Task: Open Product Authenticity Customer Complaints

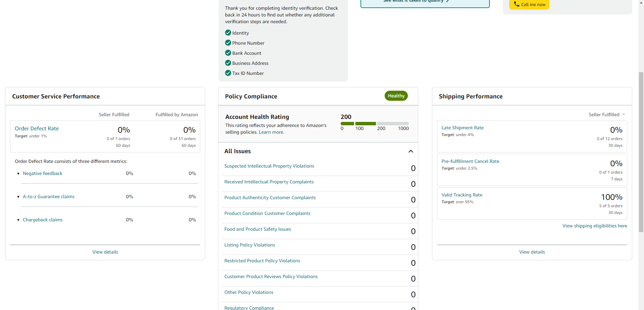Action: 270,197
